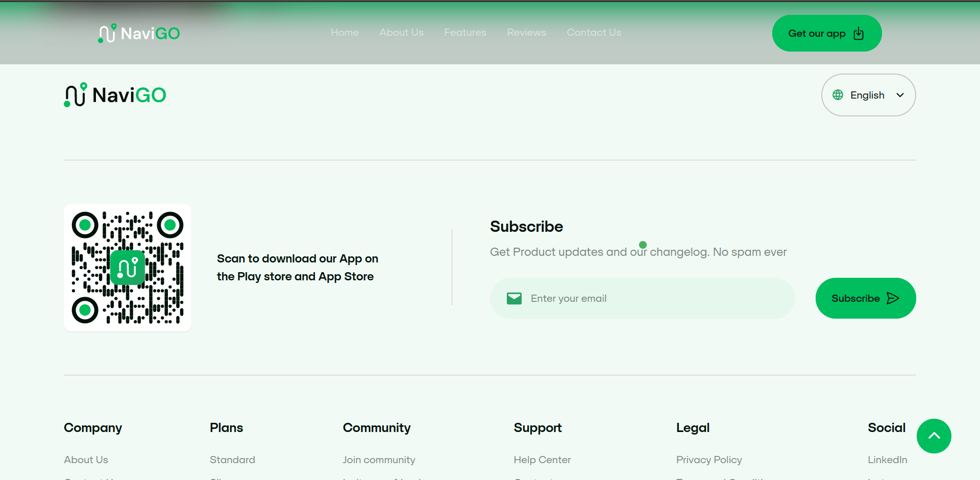Focus the Enter your email field

(x=642, y=298)
